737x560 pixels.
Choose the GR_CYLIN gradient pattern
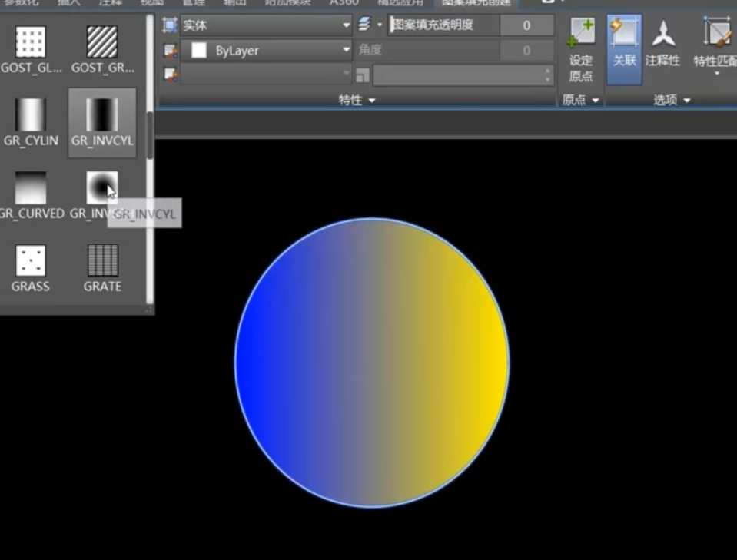[31, 116]
